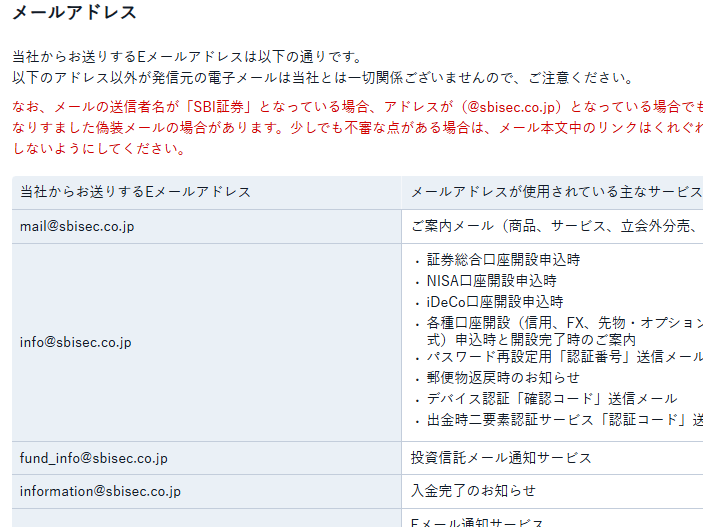
Task: Click the red spoofed-email warning paragraph
Action: coord(357,127)
